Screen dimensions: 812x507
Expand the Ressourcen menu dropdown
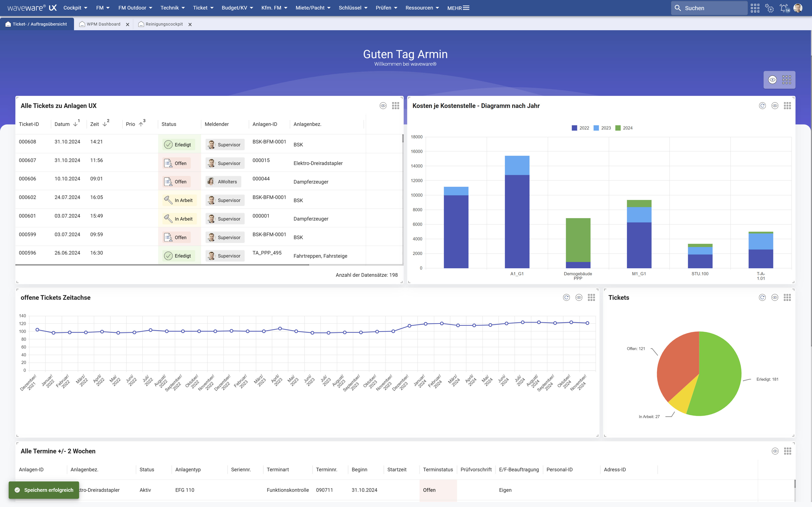[x=422, y=8]
